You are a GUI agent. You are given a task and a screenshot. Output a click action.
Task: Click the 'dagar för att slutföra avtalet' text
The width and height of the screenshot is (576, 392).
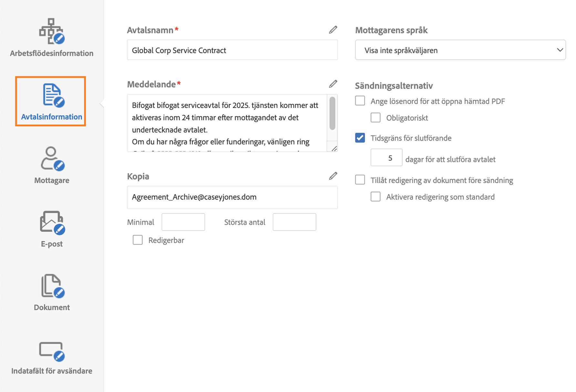[450, 159]
